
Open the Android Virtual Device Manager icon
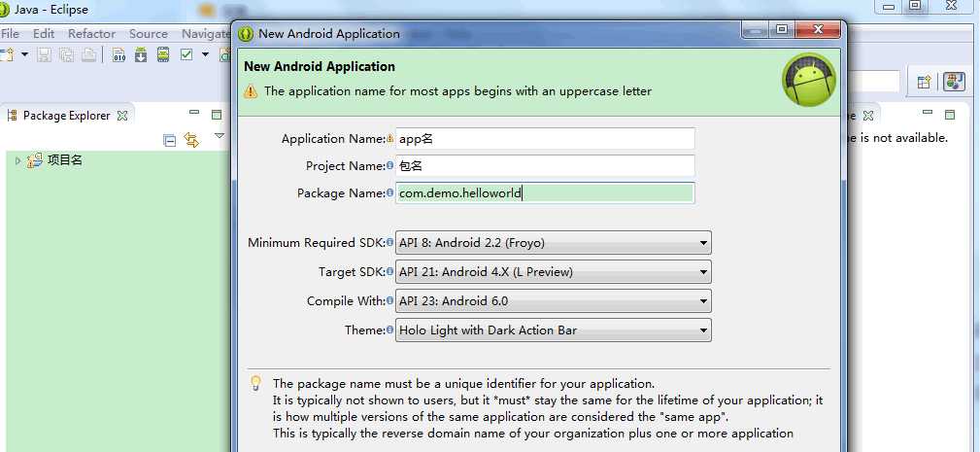(163, 54)
